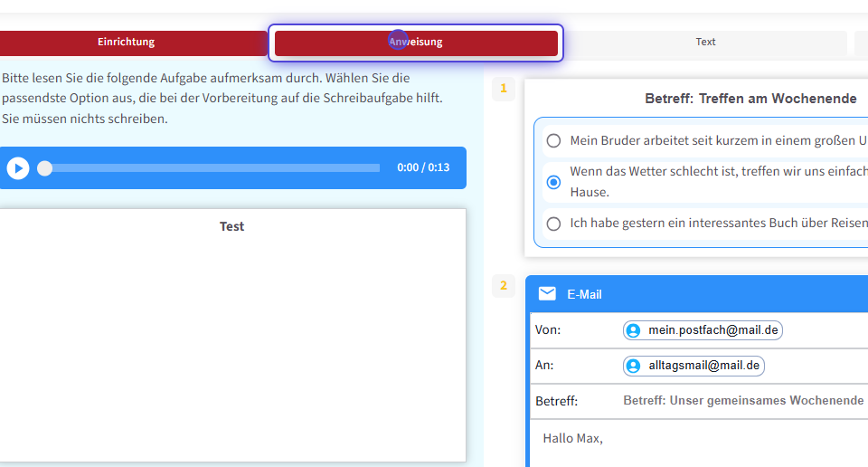
Task: Pick the 'Ich habe gestern' radio option
Action: 553,224
